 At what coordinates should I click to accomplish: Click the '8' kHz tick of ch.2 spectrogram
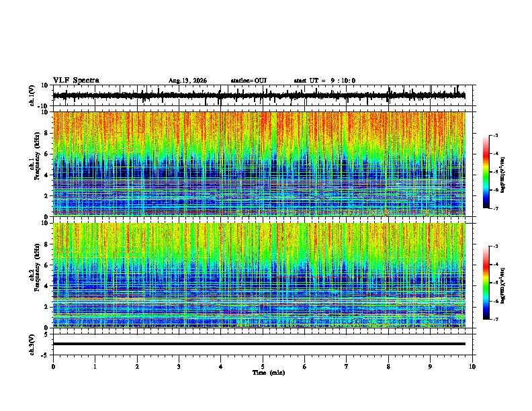pos(46,244)
